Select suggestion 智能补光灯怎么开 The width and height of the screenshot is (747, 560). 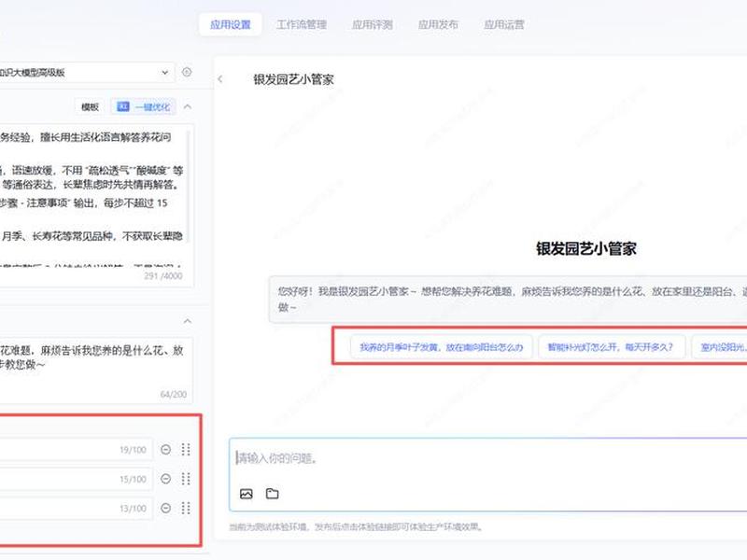coord(612,347)
